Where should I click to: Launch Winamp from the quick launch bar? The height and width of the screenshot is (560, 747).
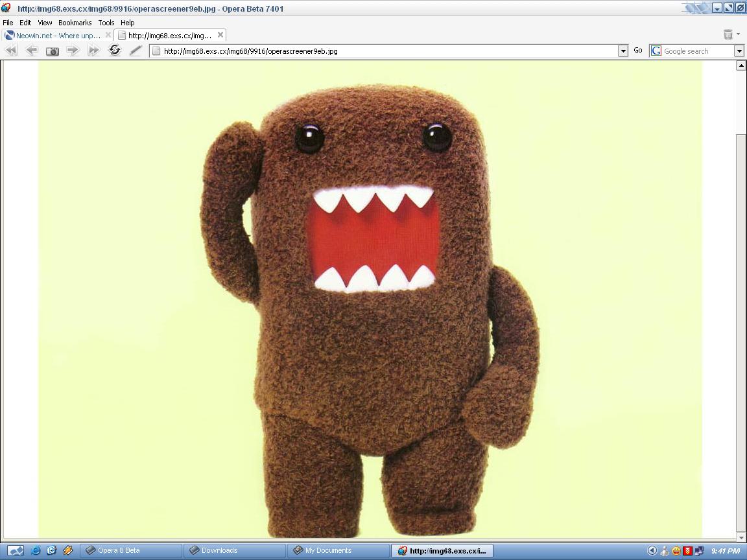[x=69, y=550]
